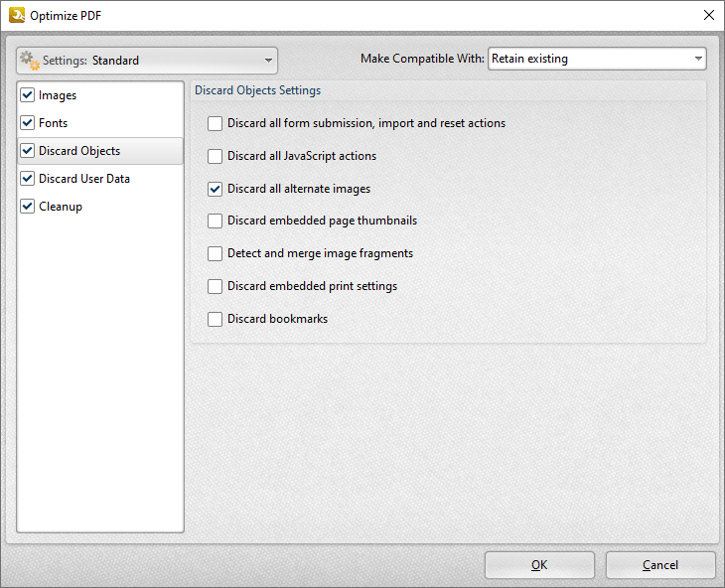Open the Cleanup category label
Image resolution: width=725 pixels, height=588 pixels.
click(61, 207)
